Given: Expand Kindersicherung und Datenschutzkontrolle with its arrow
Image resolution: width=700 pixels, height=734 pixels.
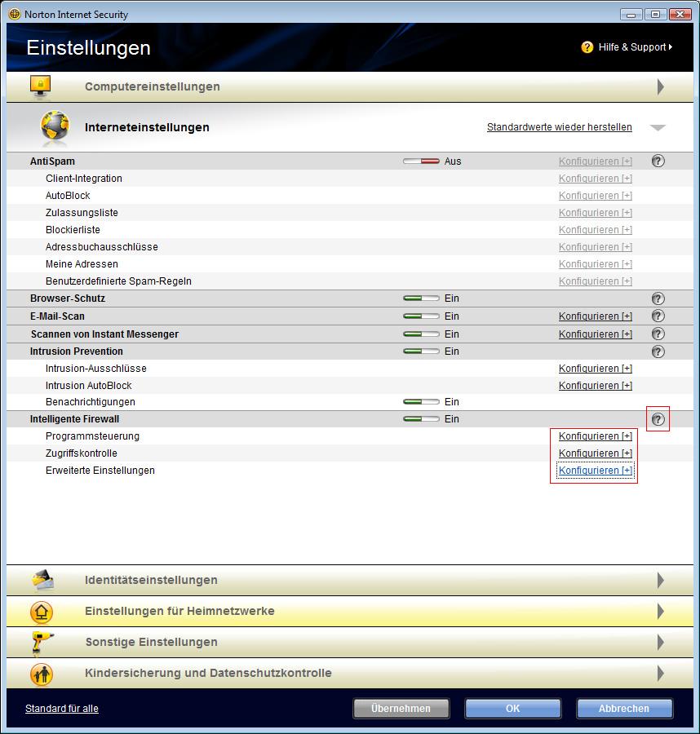Looking at the screenshot, I should [x=660, y=673].
